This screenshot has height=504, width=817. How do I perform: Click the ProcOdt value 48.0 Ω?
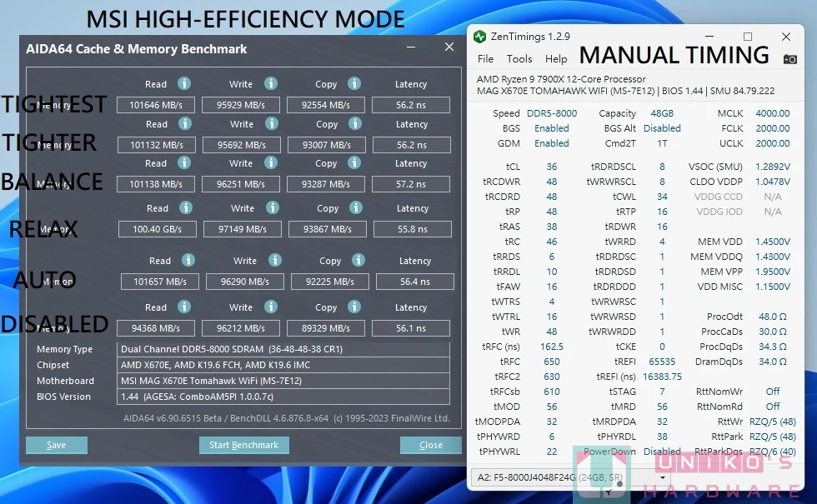click(x=773, y=317)
